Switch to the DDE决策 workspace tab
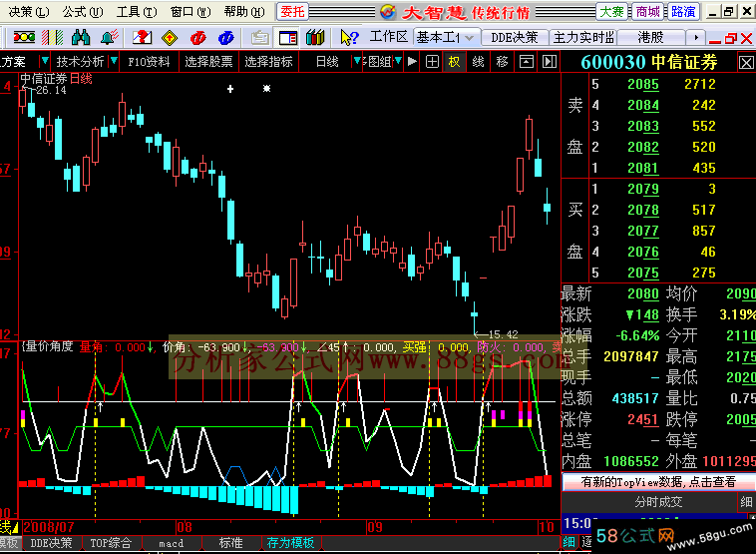 515,37
